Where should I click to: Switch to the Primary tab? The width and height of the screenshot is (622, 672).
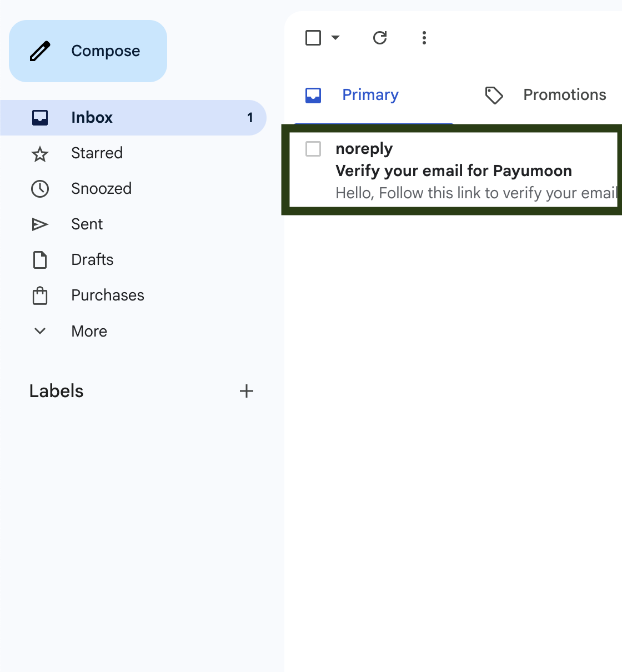(370, 95)
